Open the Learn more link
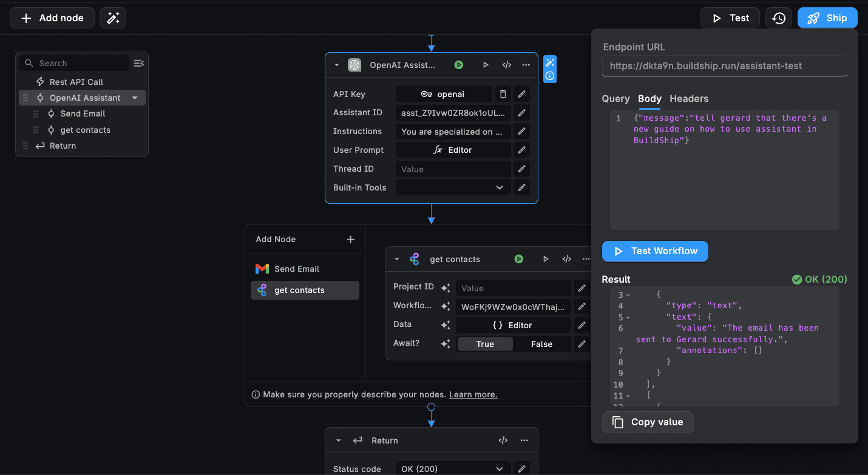Image resolution: width=868 pixels, height=475 pixels. (473, 395)
